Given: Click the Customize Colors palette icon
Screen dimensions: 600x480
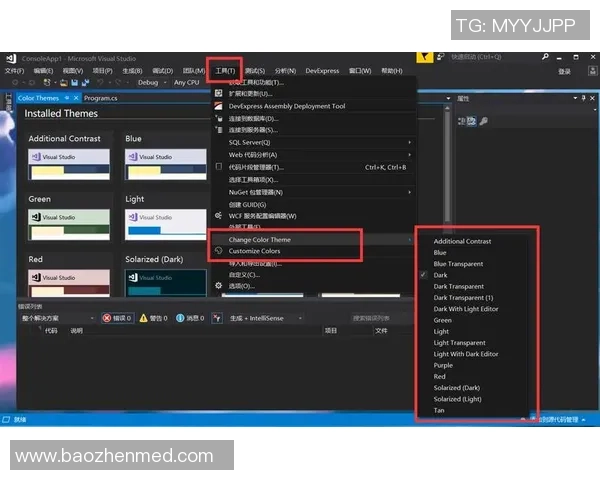Looking at the screenshot, I should click(x=219, y=251).
